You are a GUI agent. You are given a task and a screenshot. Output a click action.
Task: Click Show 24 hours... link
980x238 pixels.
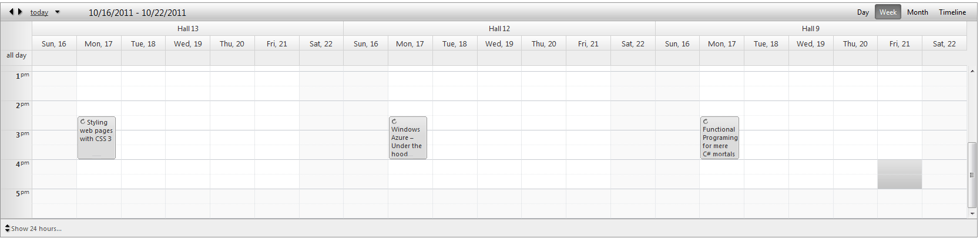(36, 229)
